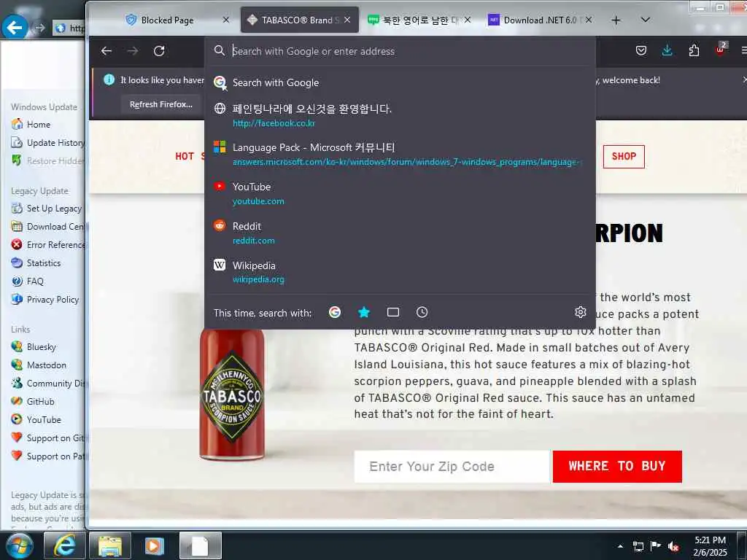Reload the current Firefox page
The height and width of the screenshot is (560, 747).
coord(159,51)
